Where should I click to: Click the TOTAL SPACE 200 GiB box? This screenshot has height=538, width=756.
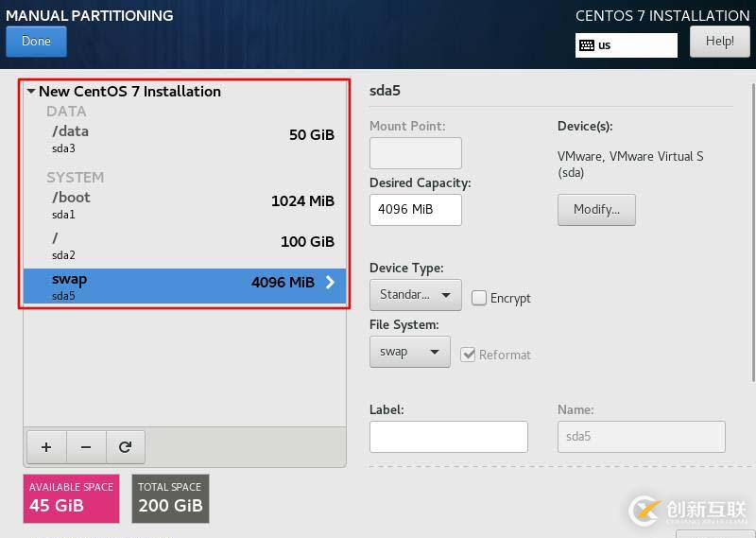(x=170, y=498)
